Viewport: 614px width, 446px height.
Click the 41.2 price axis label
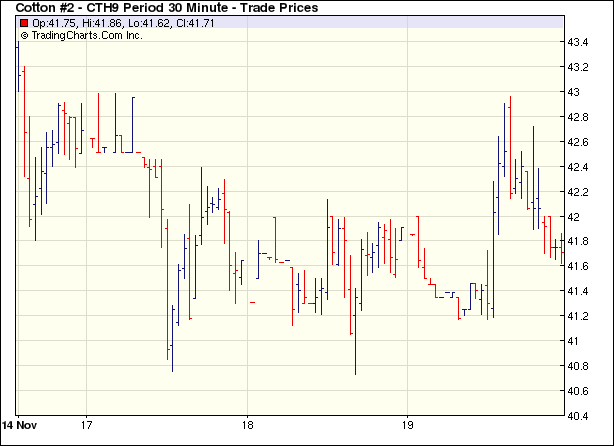(x=578, y=316)
